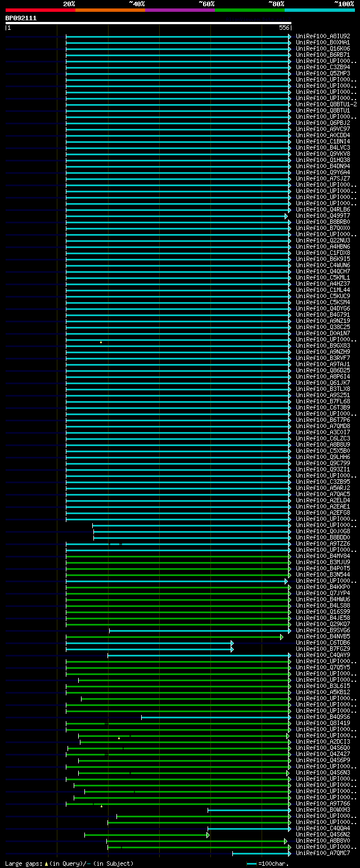The image size is (360, 868).
Task: Open the UniRef100_B9GX83 entry
Action: 323,346
